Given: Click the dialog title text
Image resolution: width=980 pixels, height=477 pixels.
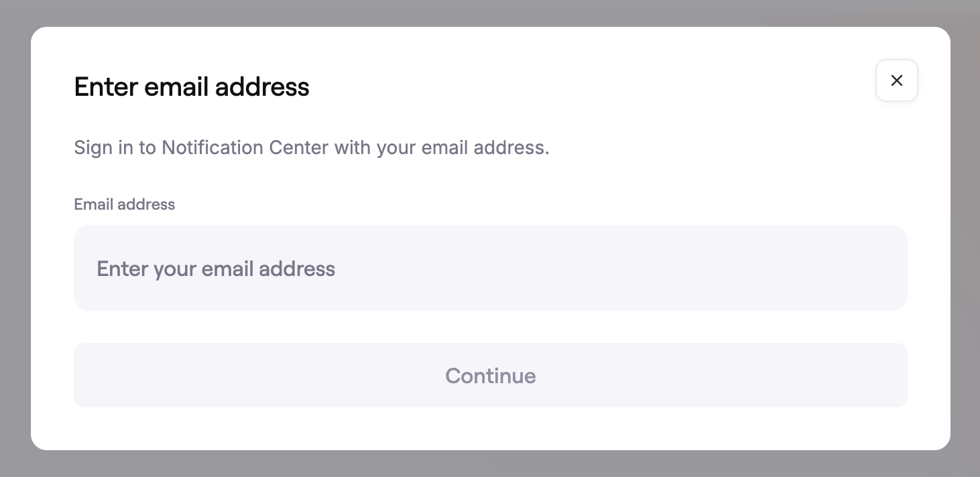Looking at the screenshot, I should coord(192,87).
